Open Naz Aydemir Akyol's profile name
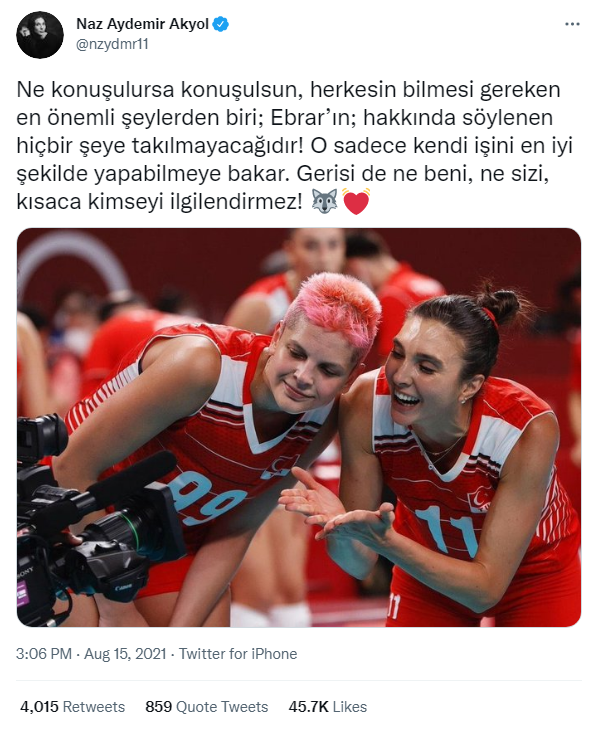 [142, 24]
